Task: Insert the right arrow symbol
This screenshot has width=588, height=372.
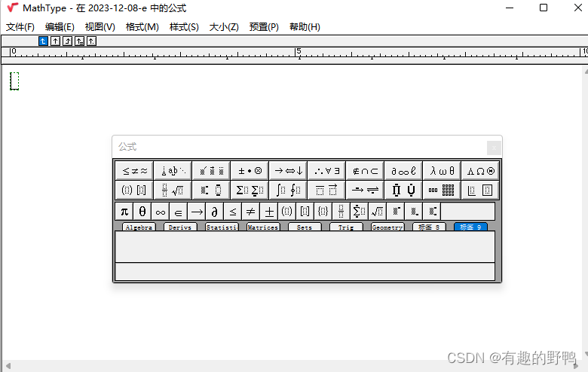Action: [x=197, y=212]
